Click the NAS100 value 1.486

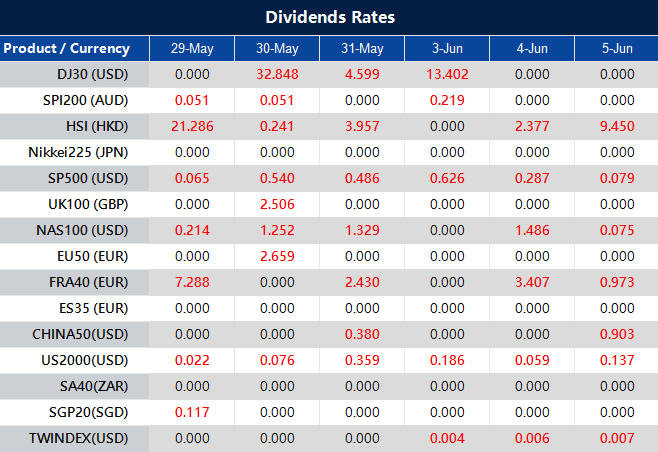[x=531, y=230]
